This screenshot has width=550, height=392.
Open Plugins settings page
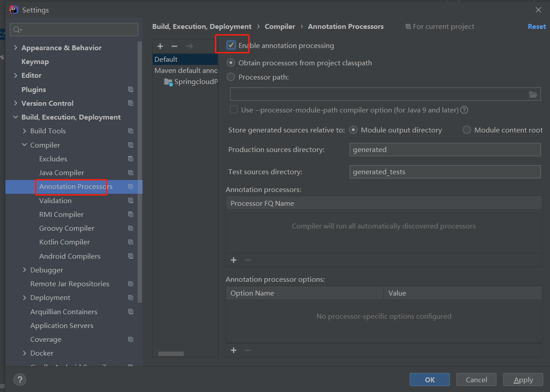point(34,89)
